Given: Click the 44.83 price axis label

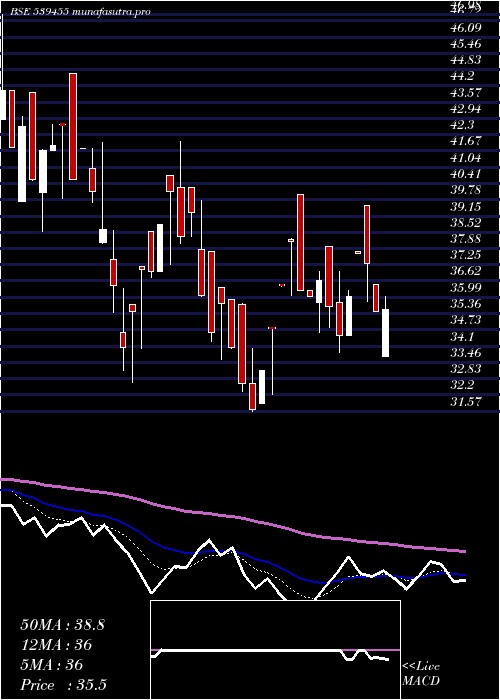Looking at the screenshot, I should (x=466, y=60).
